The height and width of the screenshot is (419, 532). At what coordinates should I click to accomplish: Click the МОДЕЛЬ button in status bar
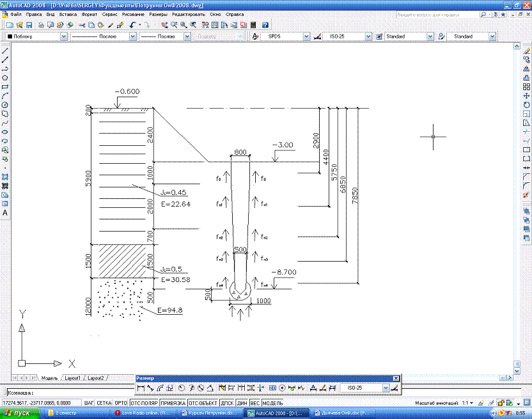pos(272,404)
